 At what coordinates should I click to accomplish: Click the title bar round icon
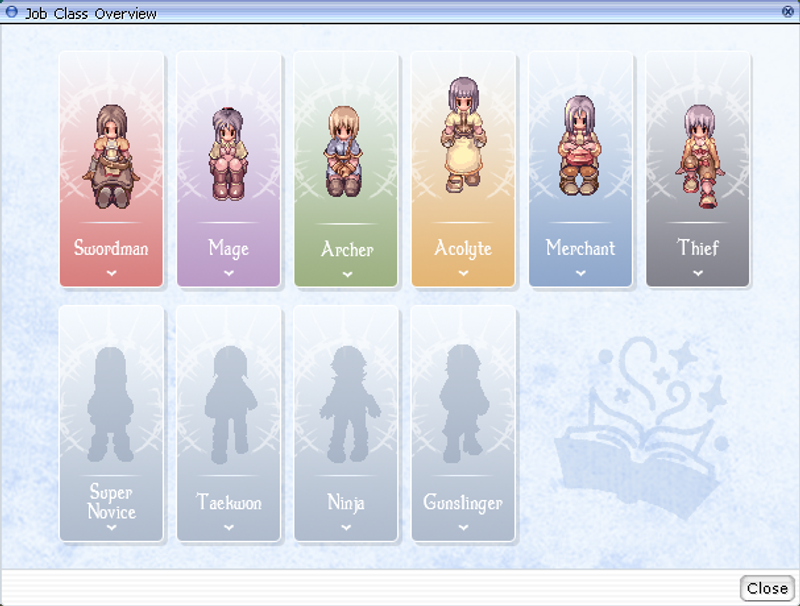pos(11,11)
